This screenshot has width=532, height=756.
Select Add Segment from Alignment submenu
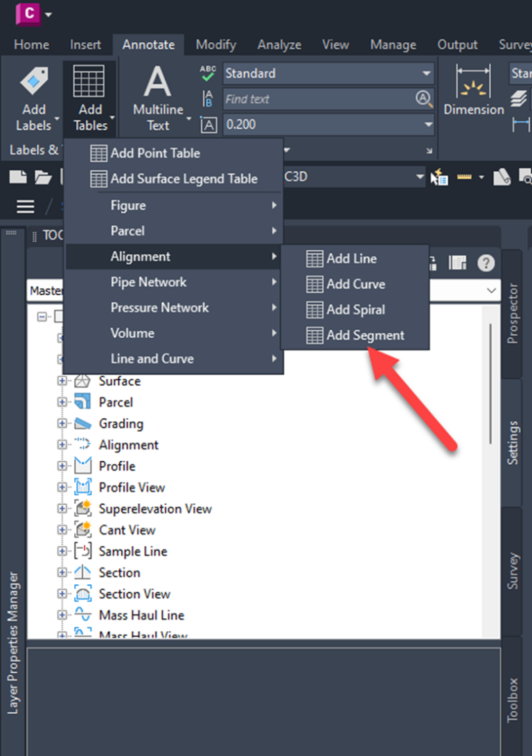(x=355, y=335)
